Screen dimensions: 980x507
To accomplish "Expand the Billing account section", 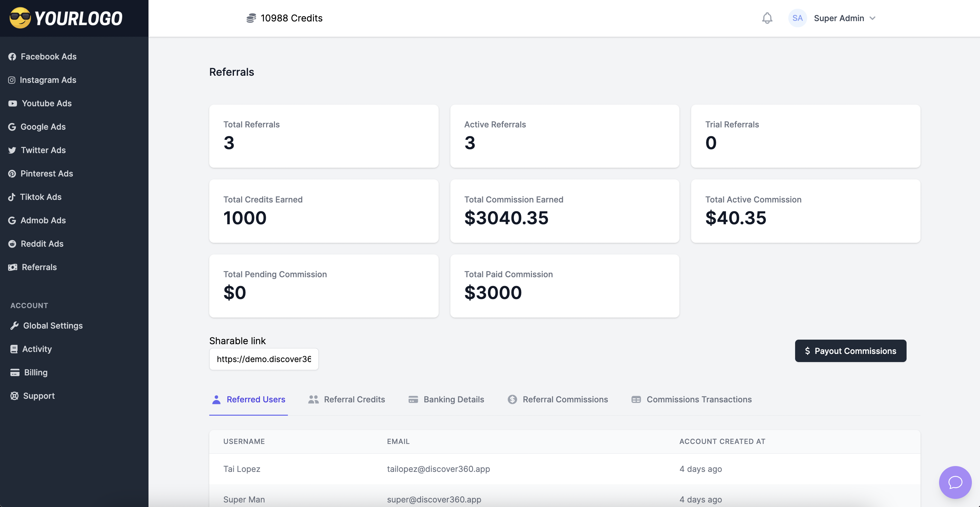I will point(35,372).
